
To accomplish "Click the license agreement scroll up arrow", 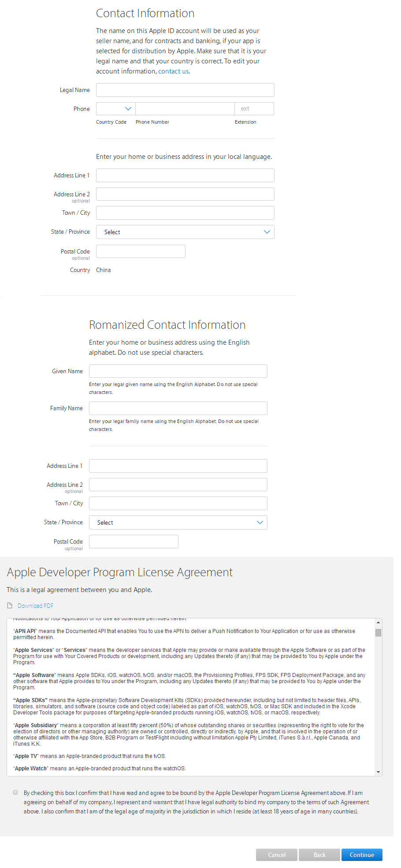I will click(378, 622).
